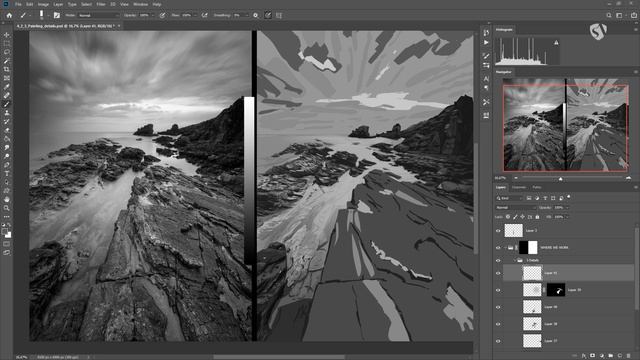This screenshot has width=640, height=360.
Task: Click the black layer mask thumbnail
Action: [x=556, y=290]
